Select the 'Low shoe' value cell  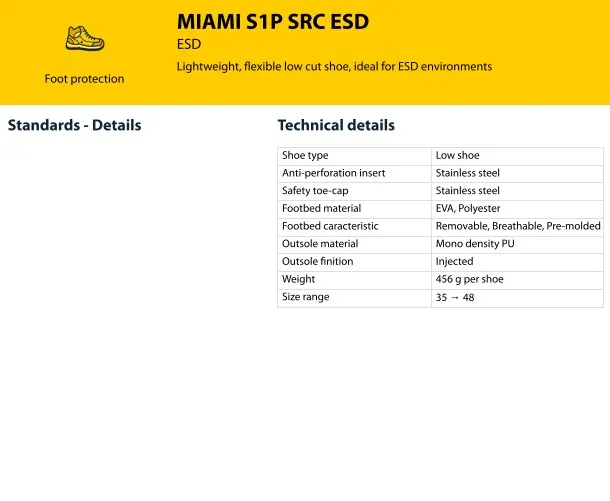click(x=517, y=156)
